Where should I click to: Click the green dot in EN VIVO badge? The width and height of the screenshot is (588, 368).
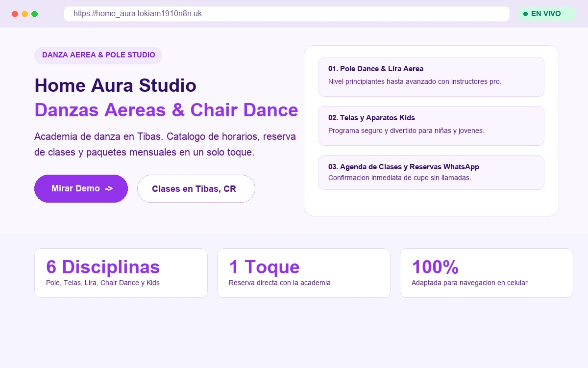(525, 14)
